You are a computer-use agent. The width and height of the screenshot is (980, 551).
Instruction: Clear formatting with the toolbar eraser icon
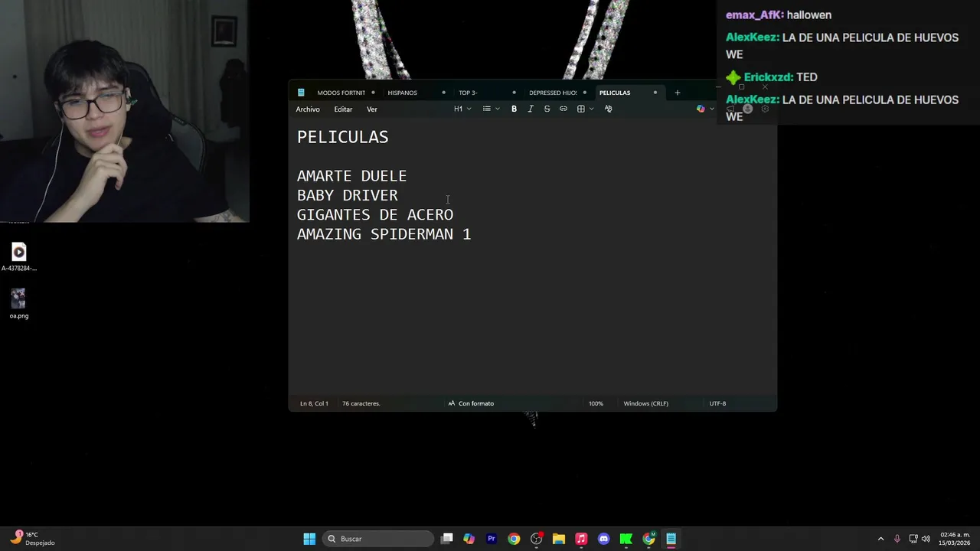pyautogui.click(x=609, y=109)
